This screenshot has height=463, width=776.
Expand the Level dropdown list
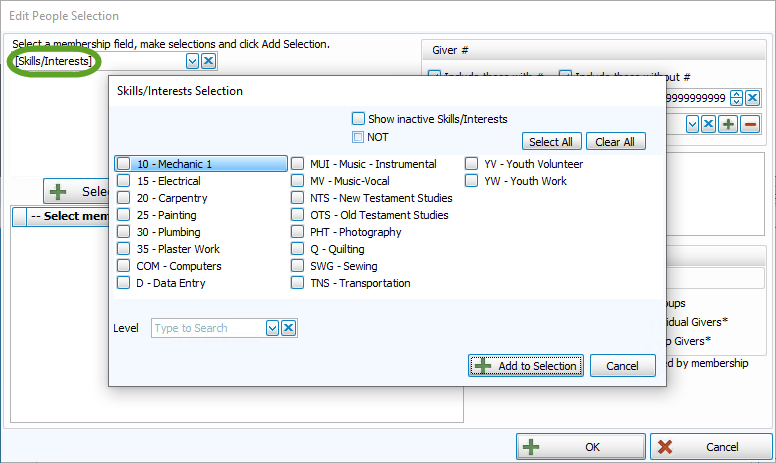point(272,328)
